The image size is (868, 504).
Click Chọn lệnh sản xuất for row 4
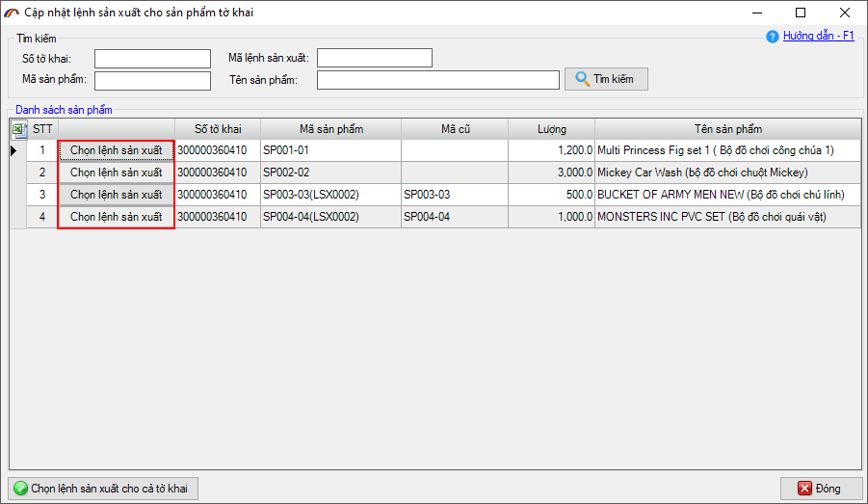point(117,217)
